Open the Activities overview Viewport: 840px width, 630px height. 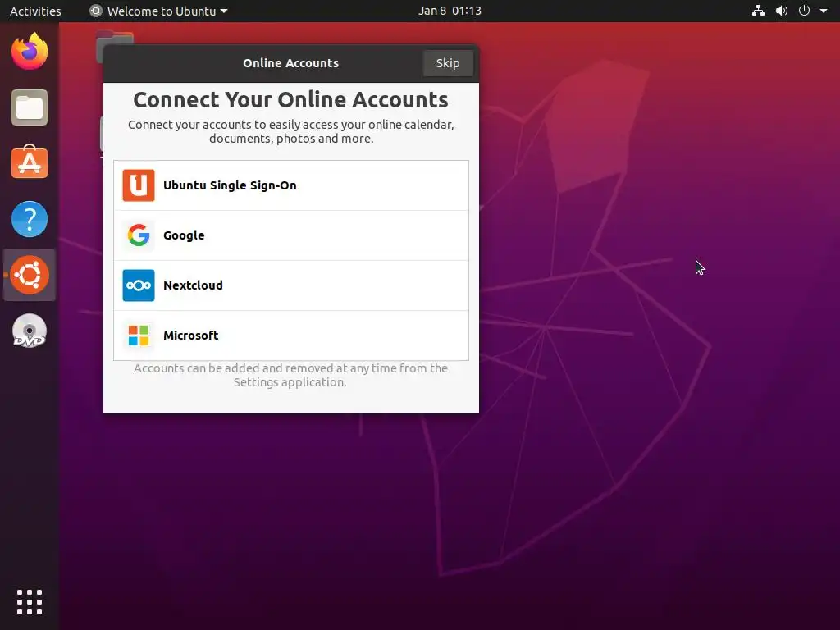(35, 11)
